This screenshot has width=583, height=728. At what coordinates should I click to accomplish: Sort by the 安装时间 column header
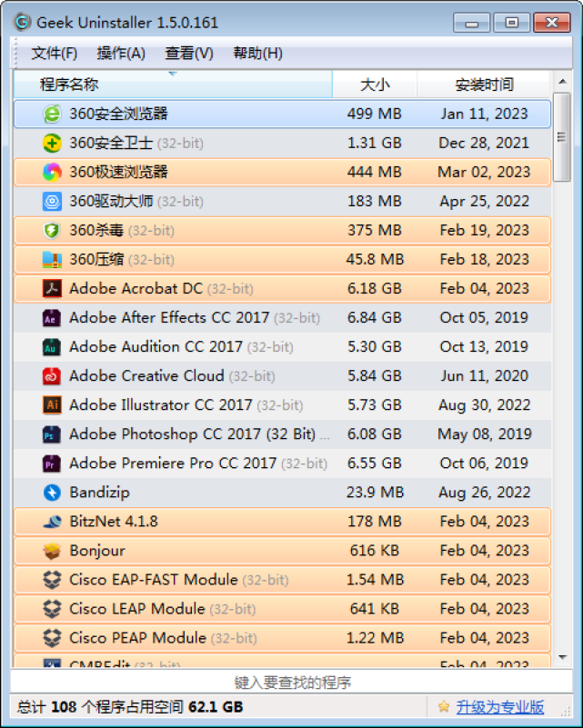point(484,85)
